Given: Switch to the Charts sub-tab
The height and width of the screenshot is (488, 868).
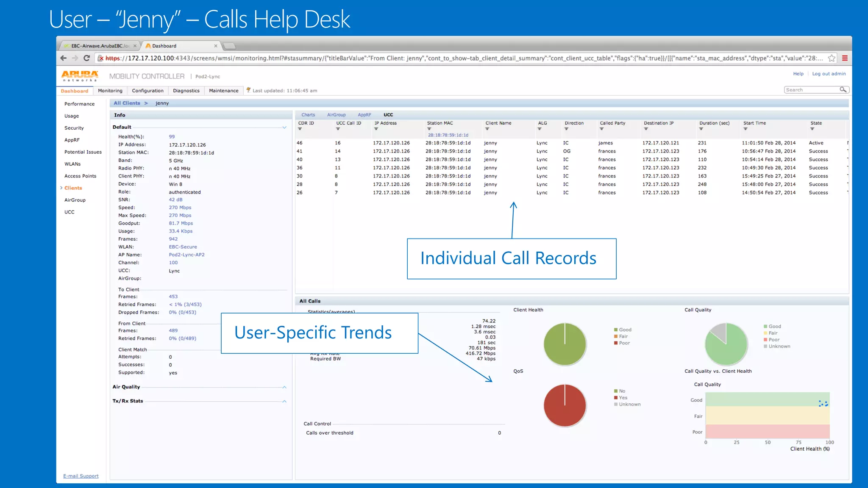Looking at the screenshot, I should pos(308,115).
